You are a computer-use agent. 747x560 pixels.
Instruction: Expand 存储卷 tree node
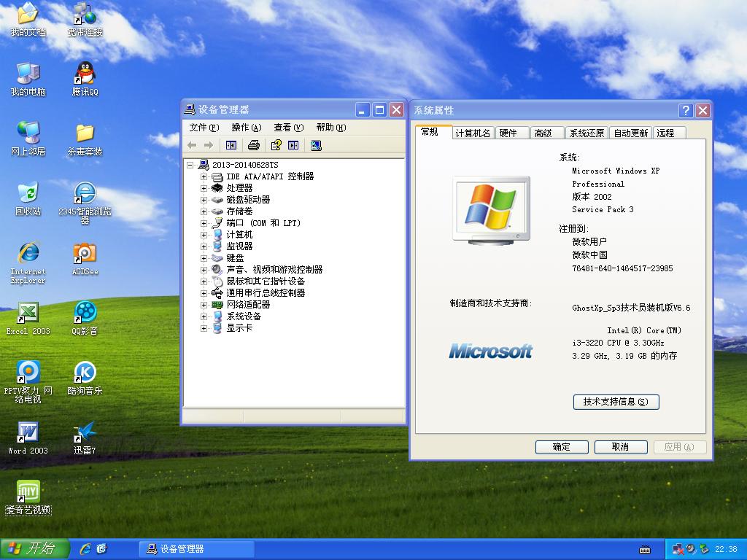coord(204,211)
